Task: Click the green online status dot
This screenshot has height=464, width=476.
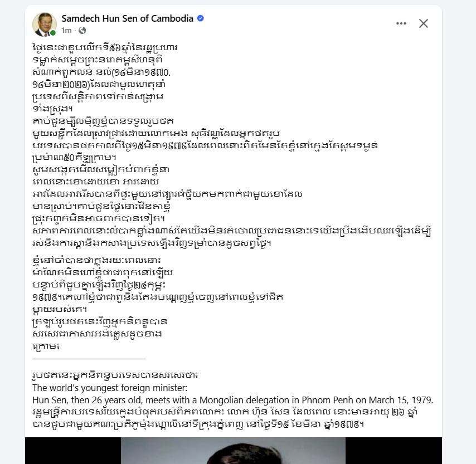Action: tap(53, 33)
